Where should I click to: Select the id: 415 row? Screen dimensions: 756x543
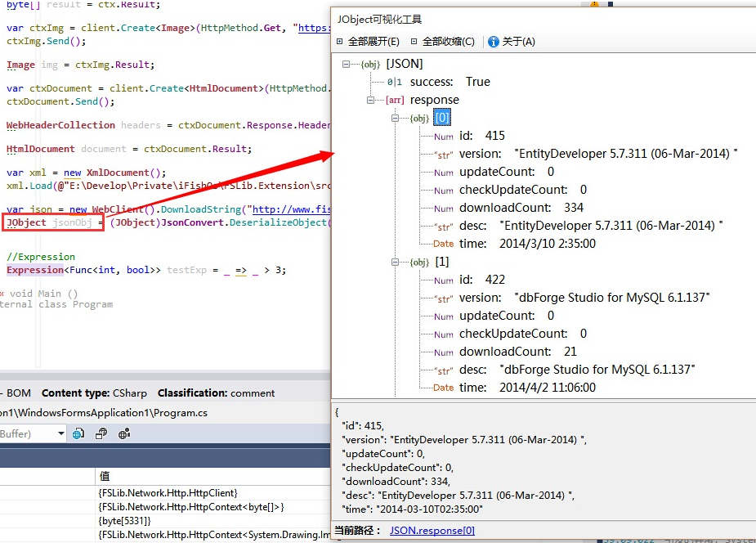(481, 136)
